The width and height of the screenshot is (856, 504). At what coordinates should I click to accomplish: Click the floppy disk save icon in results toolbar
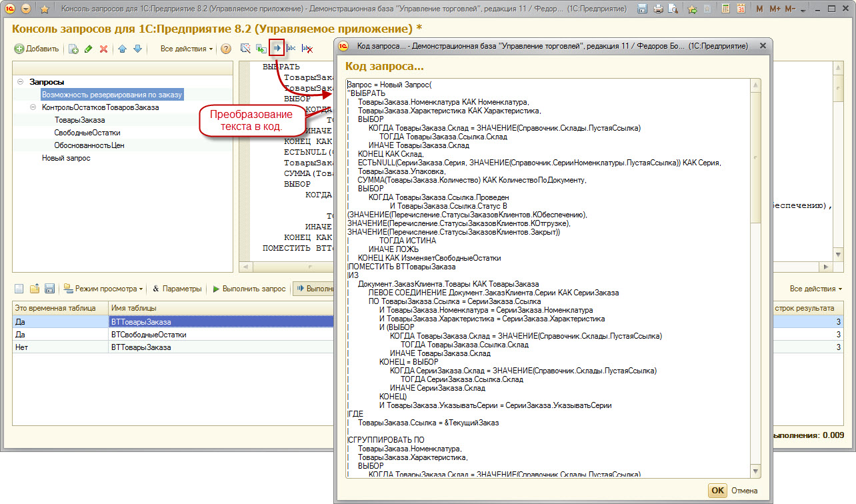pos(49,289)
